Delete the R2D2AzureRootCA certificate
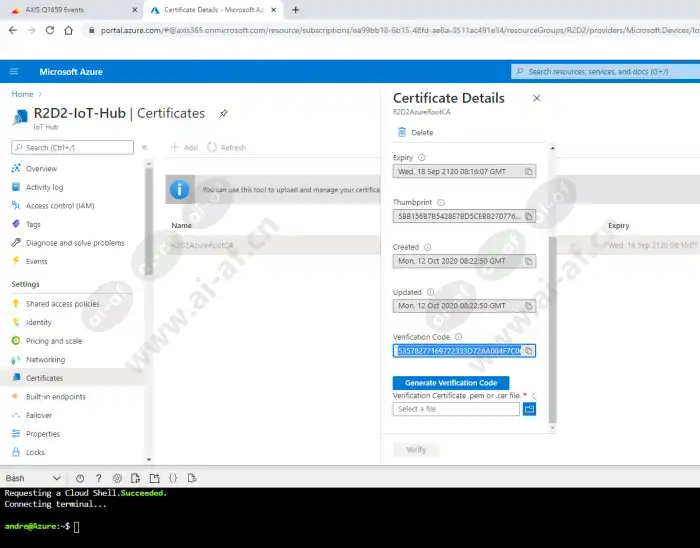700x548 pixels. coord(415,133)
